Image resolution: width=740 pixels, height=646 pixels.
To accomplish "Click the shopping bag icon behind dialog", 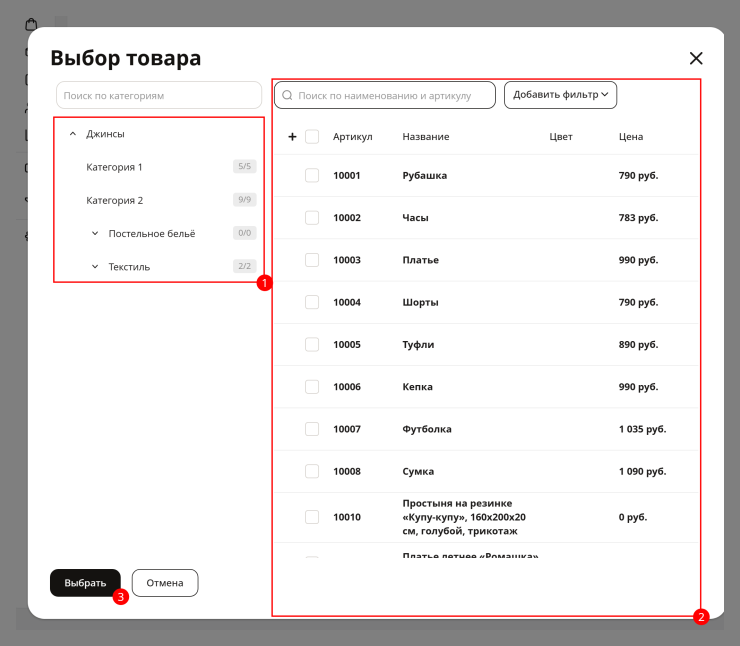I will pyautogui.click(x=31, y=24).
